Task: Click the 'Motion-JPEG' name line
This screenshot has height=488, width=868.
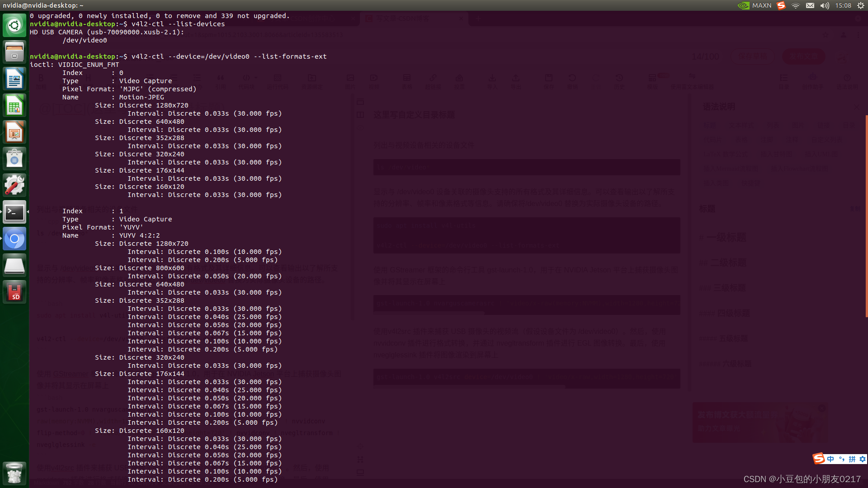Action: [x=113, y=97]
